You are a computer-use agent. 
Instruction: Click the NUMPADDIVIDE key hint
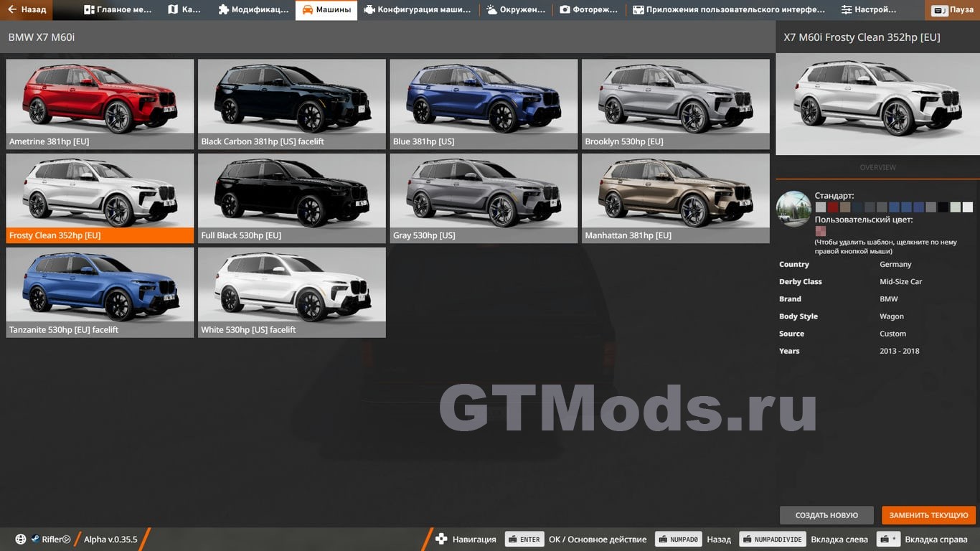coord(772,540)
